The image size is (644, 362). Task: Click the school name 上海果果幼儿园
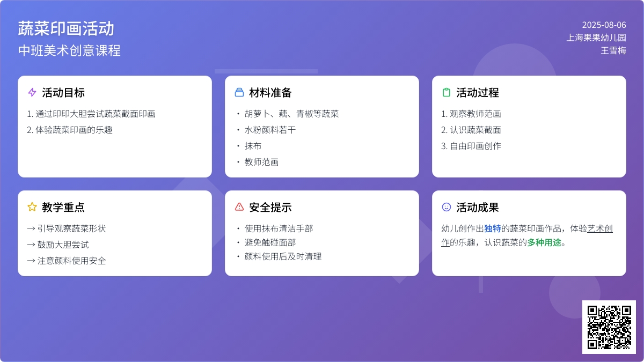pos(596,38)
